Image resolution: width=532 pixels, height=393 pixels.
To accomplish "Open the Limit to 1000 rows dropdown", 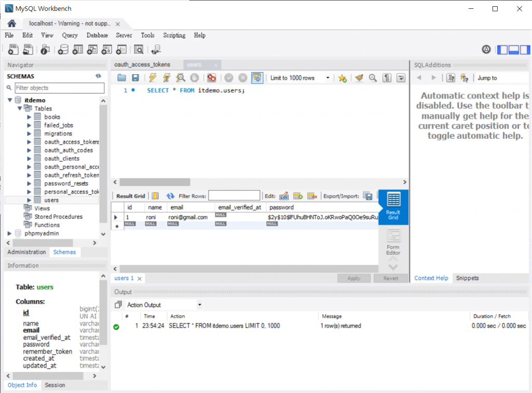I will click(x=328, y=78).
